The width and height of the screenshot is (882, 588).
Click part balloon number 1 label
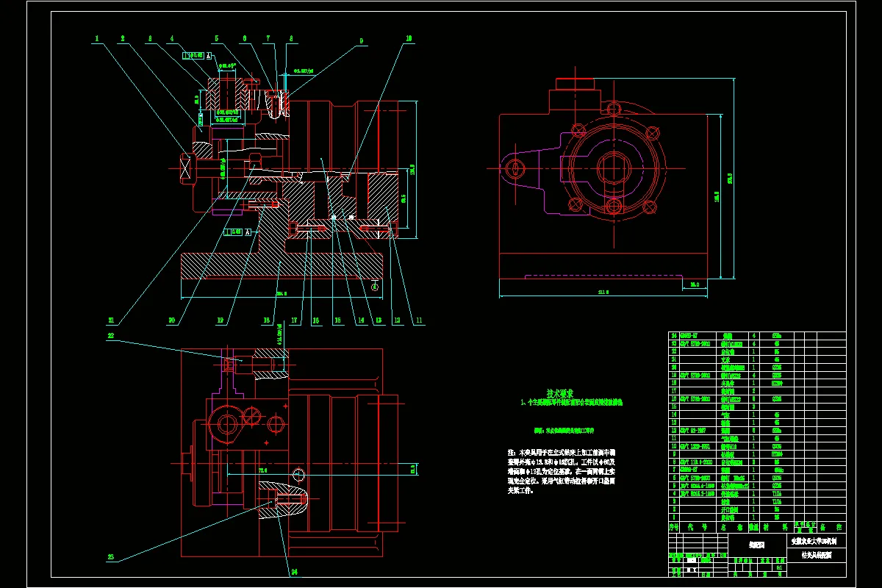coord(96,37)
